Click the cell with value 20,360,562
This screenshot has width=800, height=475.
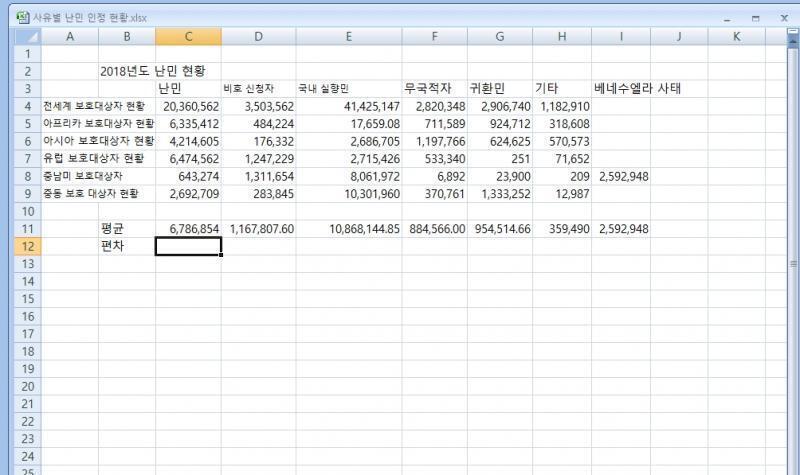188,106
